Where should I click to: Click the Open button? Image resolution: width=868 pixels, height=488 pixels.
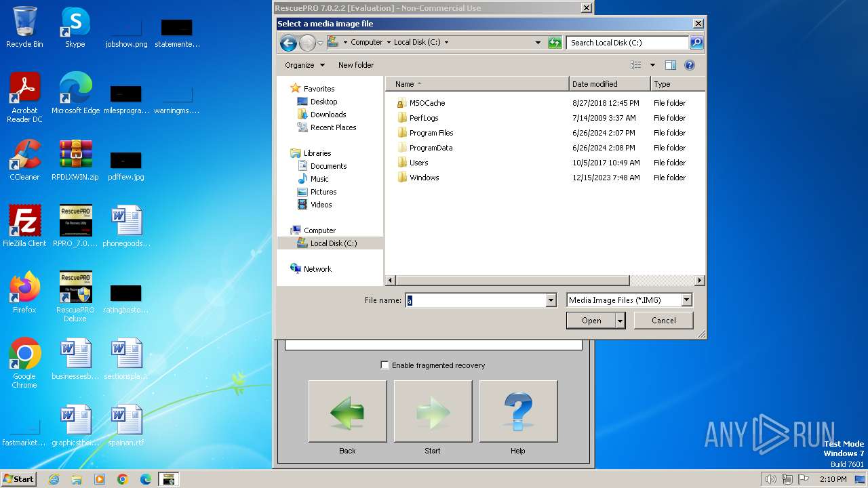591,321
